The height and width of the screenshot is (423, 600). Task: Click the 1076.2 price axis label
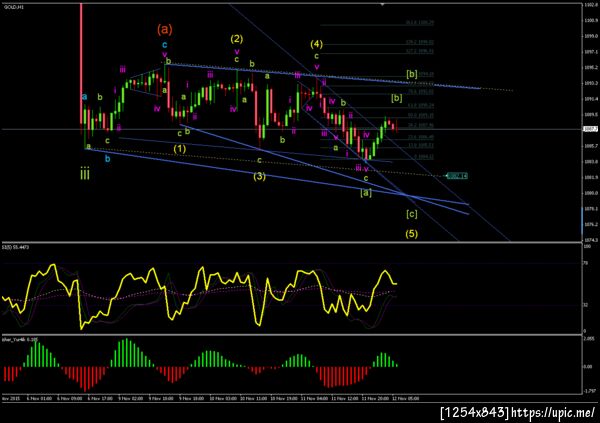(590, 224)
